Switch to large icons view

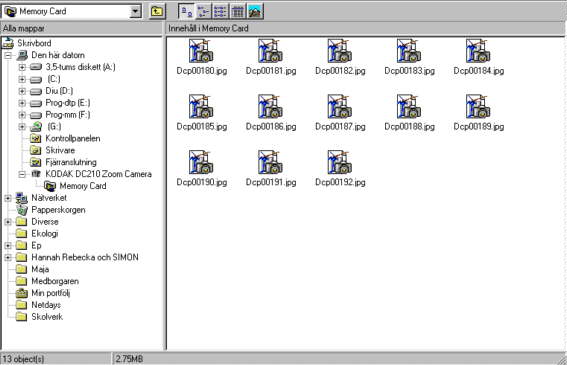point(187,12)
